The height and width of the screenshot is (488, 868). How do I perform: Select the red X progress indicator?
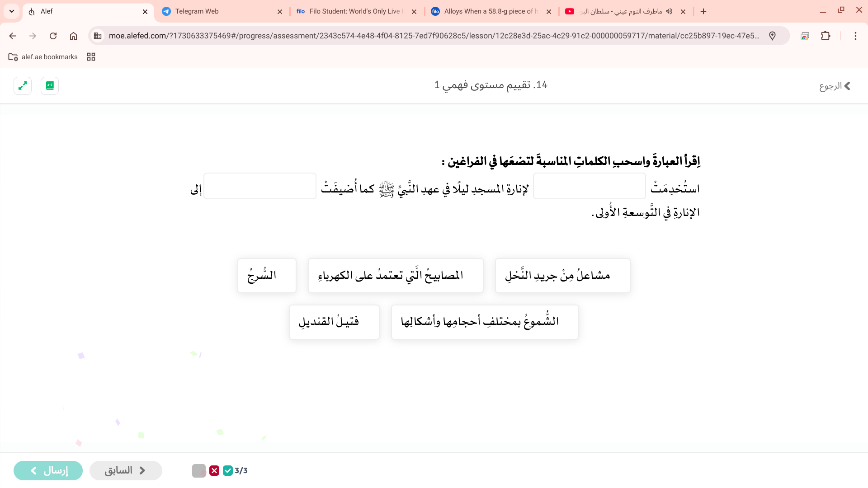[x=214, y=470]
